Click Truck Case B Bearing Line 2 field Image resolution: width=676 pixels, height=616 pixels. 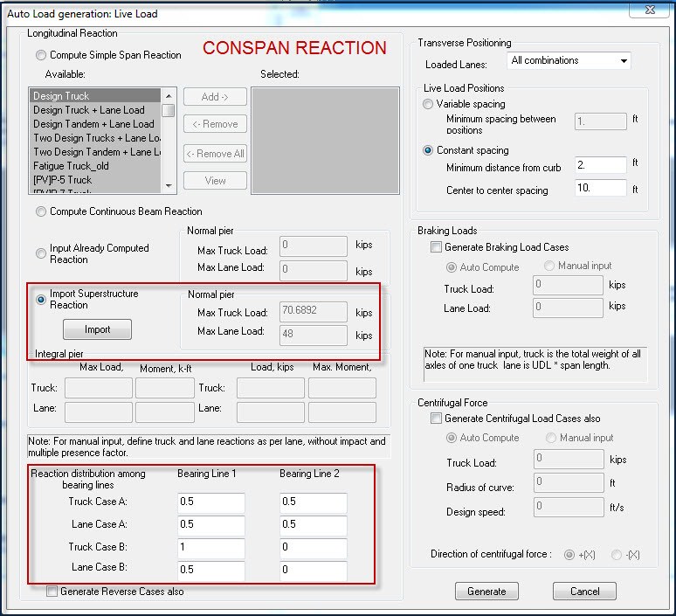(x=314, y=548)
